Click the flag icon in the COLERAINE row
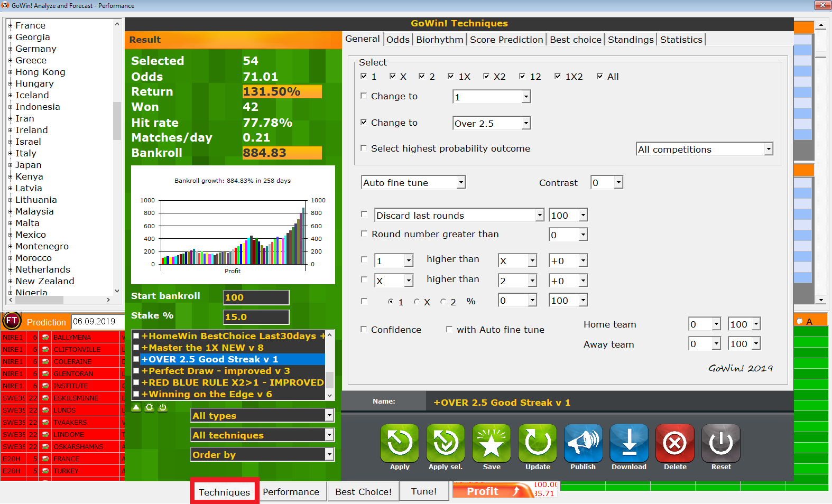 point(45,362)
